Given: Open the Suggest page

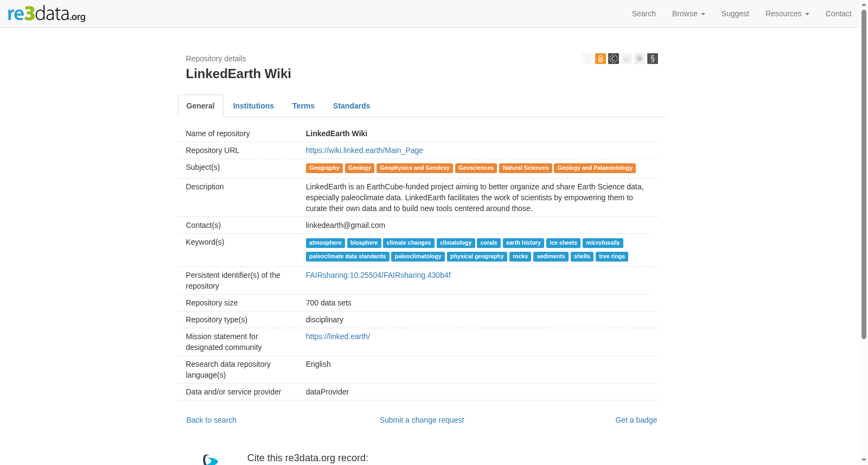Looking at the screenshot, I should click(735, 14).
